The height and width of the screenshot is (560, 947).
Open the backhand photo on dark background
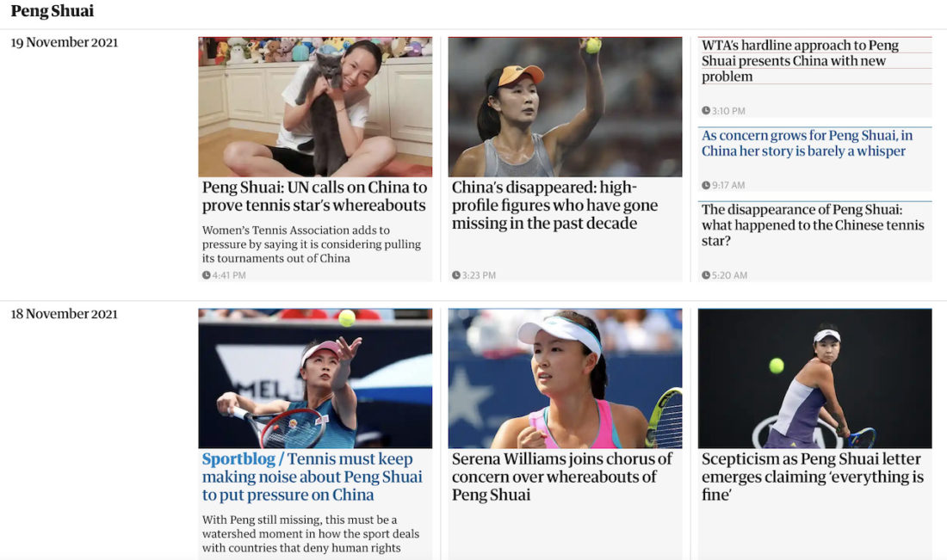click(x=814, y=378)
